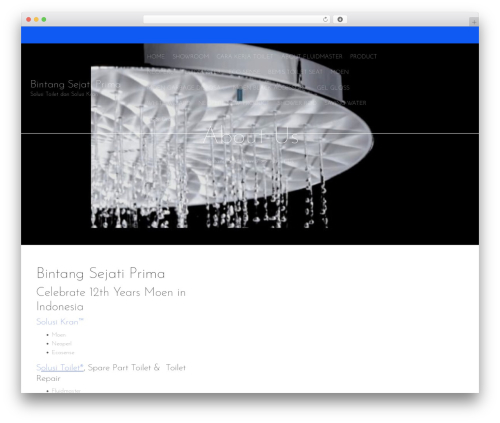Follow the Solusi Kran link
This screenshot has height=423, width=500.
point(60,322)
